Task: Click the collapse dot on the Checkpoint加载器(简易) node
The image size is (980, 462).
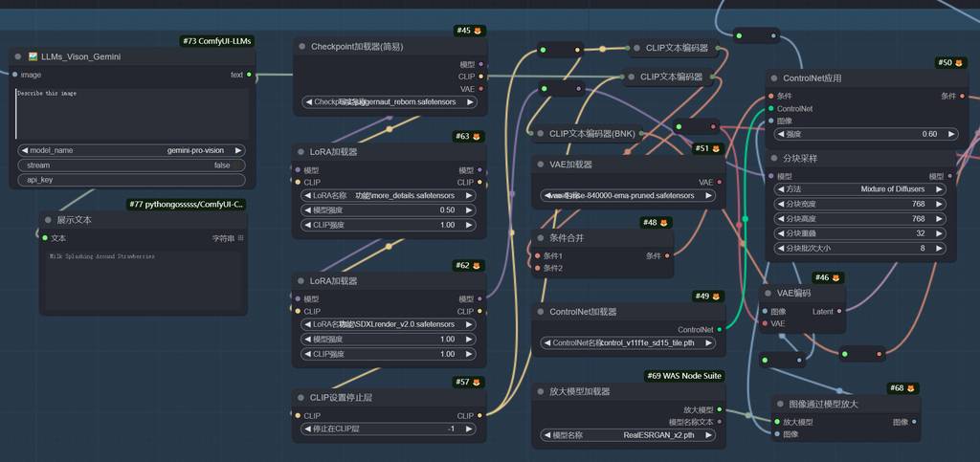Action: pyautogui.click(x=301, y=46)
